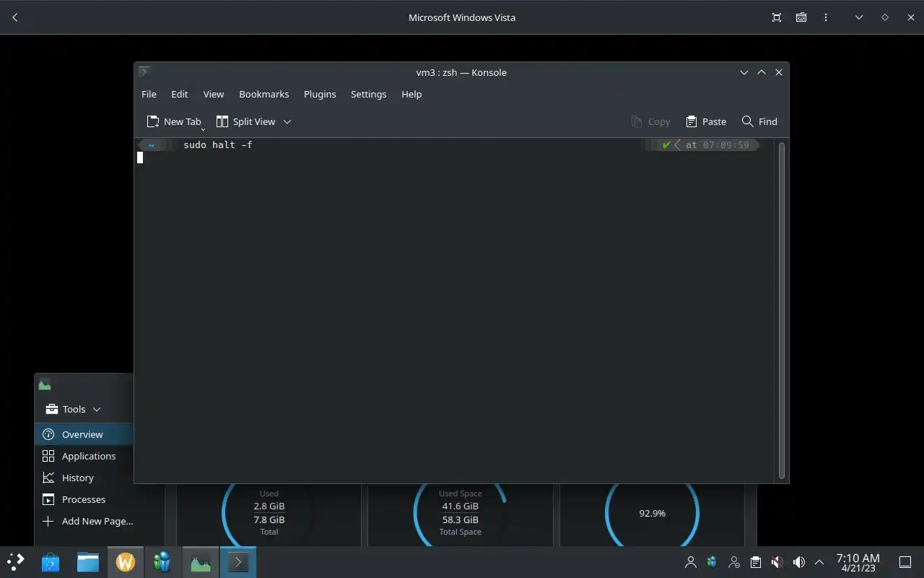Open the Settings menu in Konsole
Screen dimensions: 924x578
click(x=369, y=94)
